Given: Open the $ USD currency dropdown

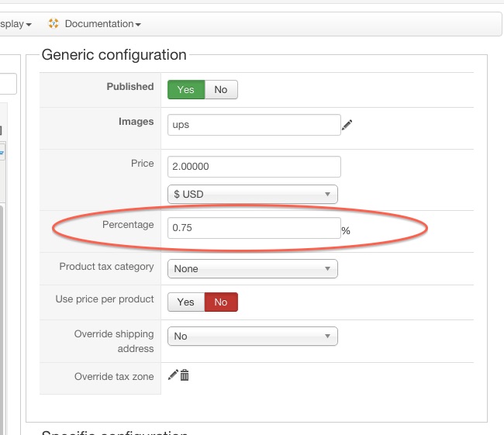Looking at the screenshot, I should point(253,194).
